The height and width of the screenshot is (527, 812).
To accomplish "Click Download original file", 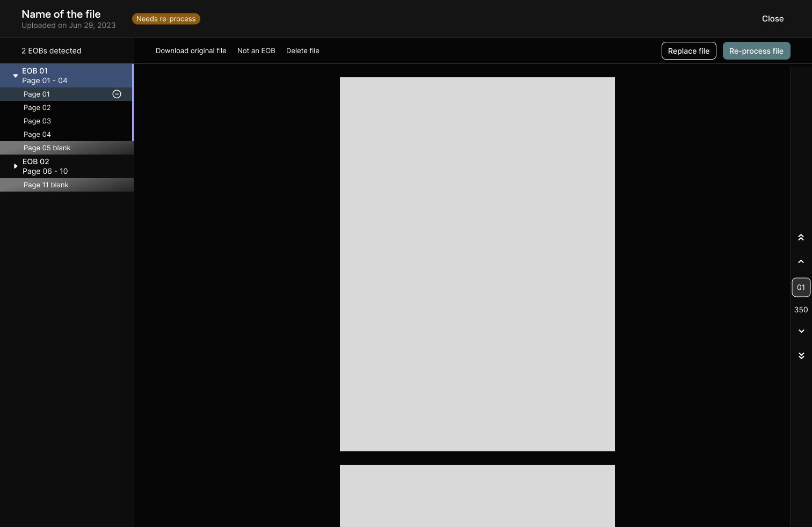I will tap(191, 50).
